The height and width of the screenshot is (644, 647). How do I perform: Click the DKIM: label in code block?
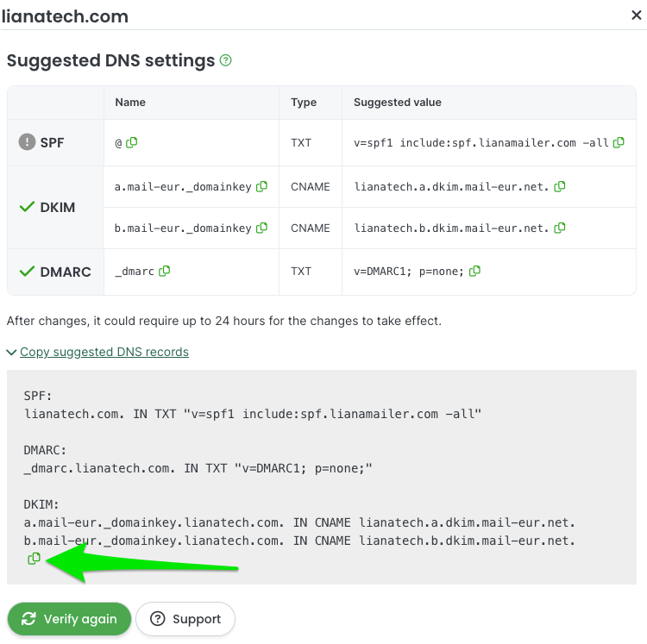click(x=41, y=504)
